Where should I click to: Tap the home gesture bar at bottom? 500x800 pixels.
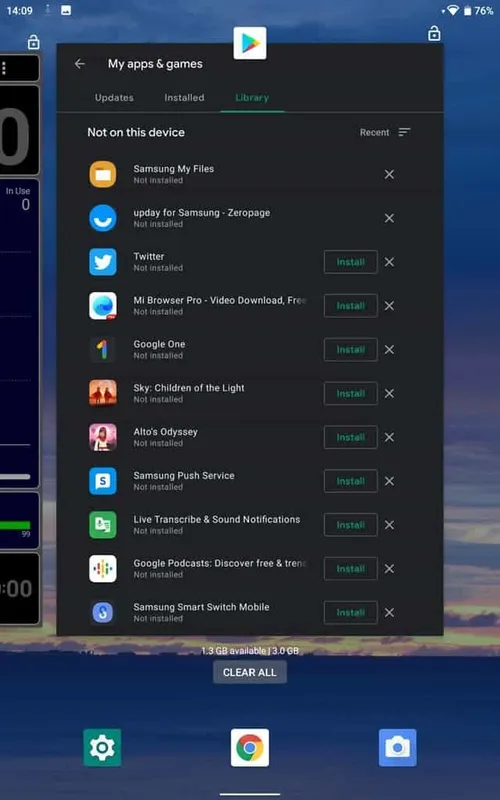click(x=250, y=794)
